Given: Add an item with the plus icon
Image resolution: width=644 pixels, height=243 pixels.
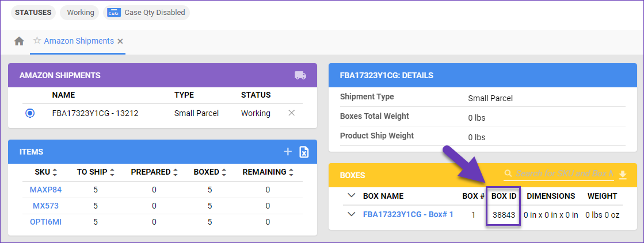Looking at the screenshot, I should pos(288,152).
